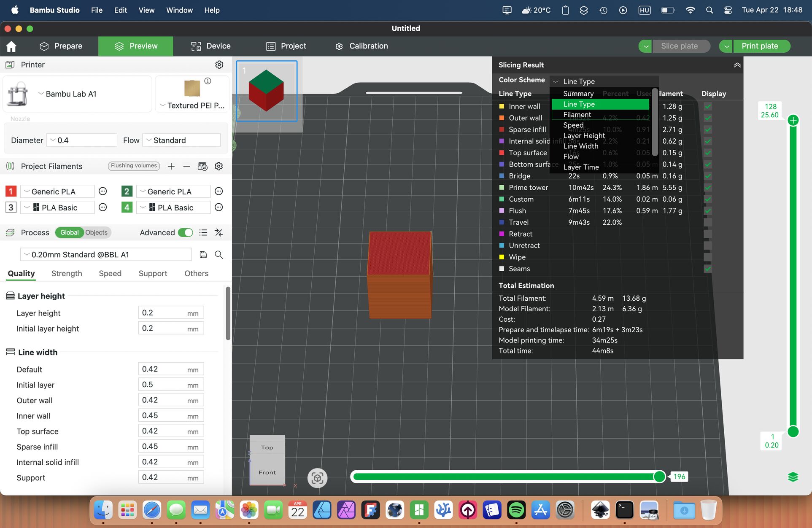
Task: Add a new project filament
Action: click(171, 166)
